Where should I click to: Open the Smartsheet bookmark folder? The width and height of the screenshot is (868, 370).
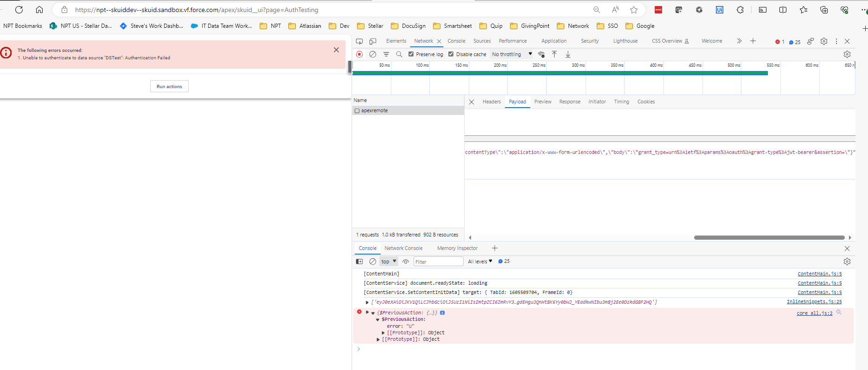[x=452, y=26]
